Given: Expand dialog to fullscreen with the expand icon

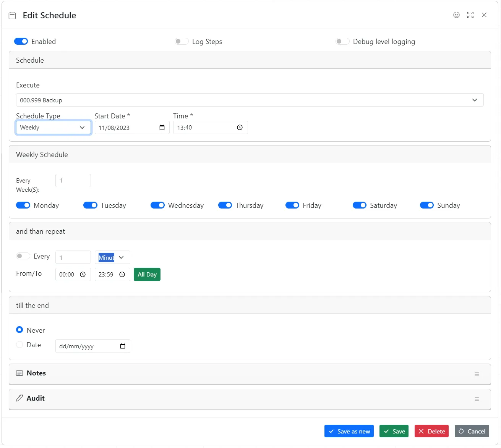Looking at the screenshot, I should (470, 15).
